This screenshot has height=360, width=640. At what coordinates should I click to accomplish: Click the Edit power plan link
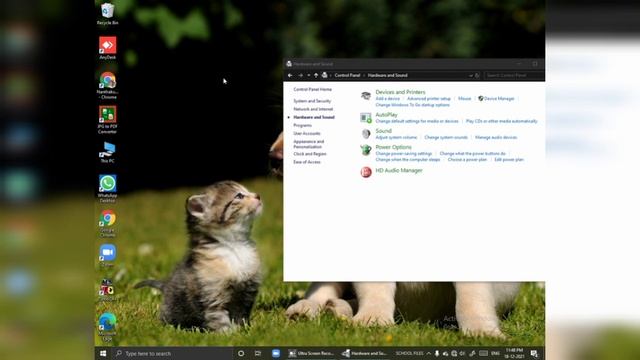(509, 160)
